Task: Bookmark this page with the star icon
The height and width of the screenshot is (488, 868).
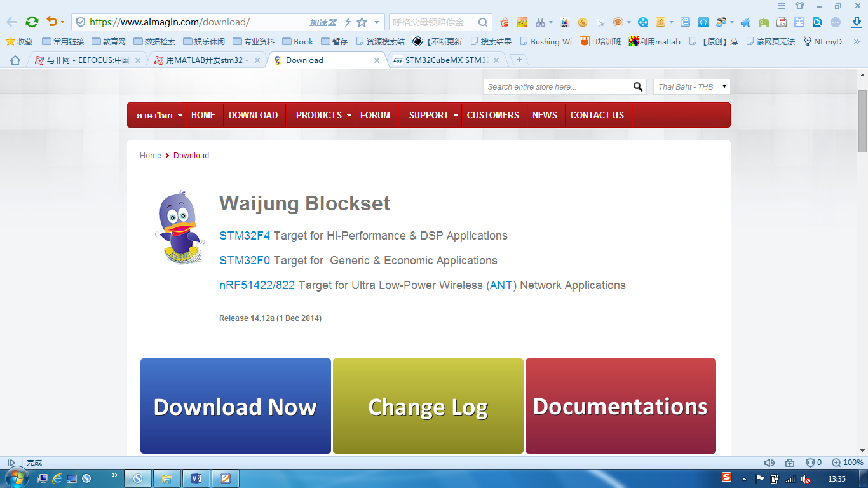Action: [362, 22]
